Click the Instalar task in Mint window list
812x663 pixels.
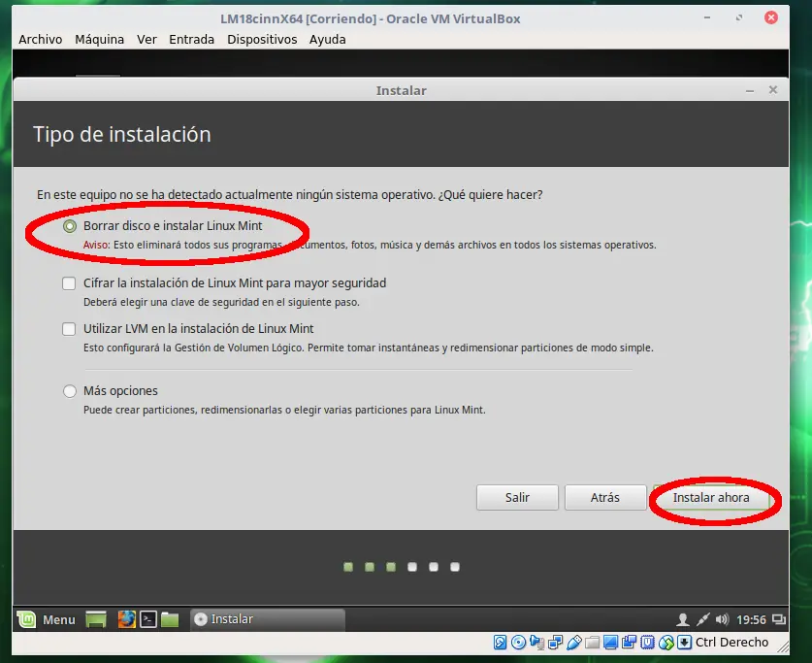(268, 619)
